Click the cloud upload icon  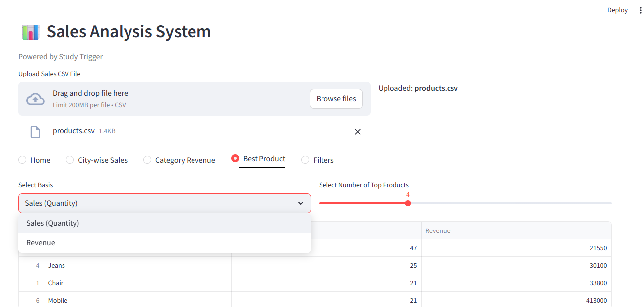click(35, 99)
